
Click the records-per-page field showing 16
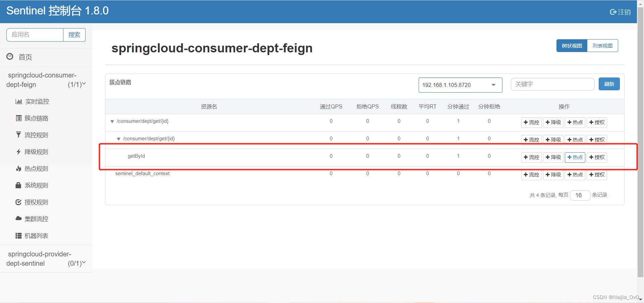(580, 195)
